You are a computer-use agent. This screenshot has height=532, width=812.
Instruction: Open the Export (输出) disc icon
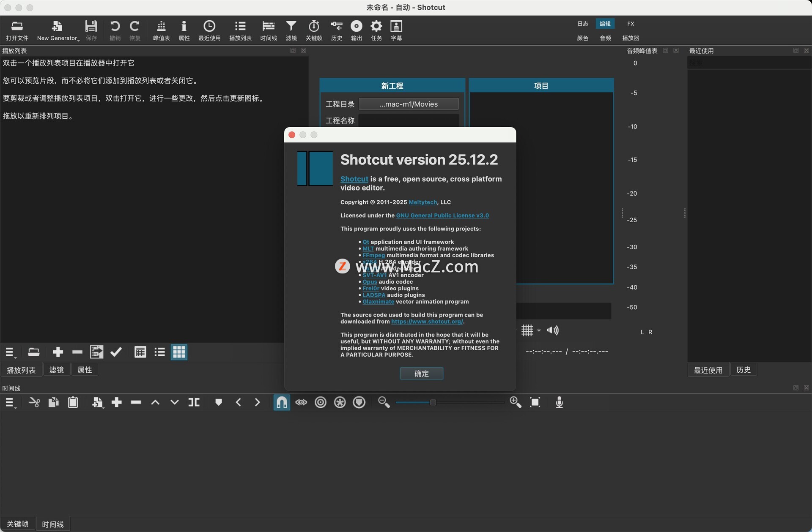[357, 30]
